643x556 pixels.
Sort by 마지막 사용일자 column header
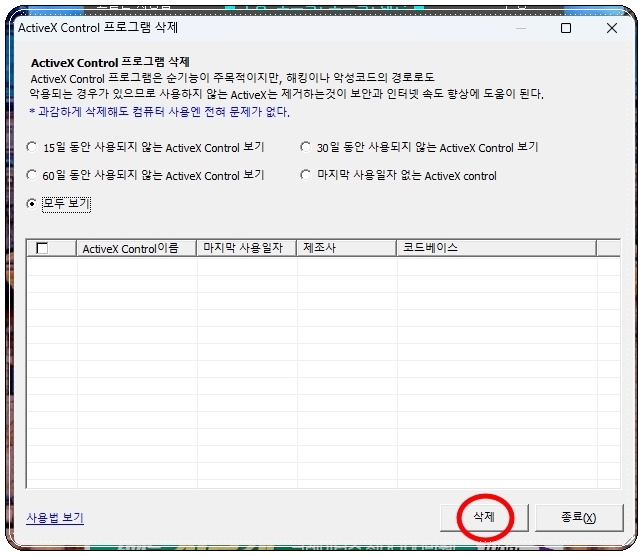247,248
